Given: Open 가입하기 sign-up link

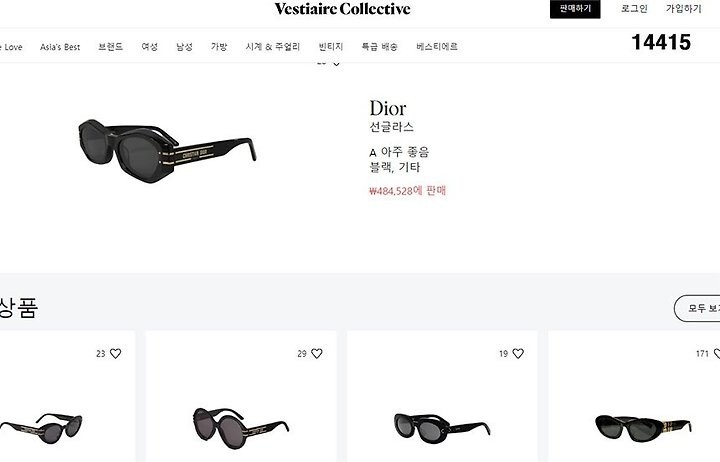Looking at the screenshot, I should tap(684, 9).
